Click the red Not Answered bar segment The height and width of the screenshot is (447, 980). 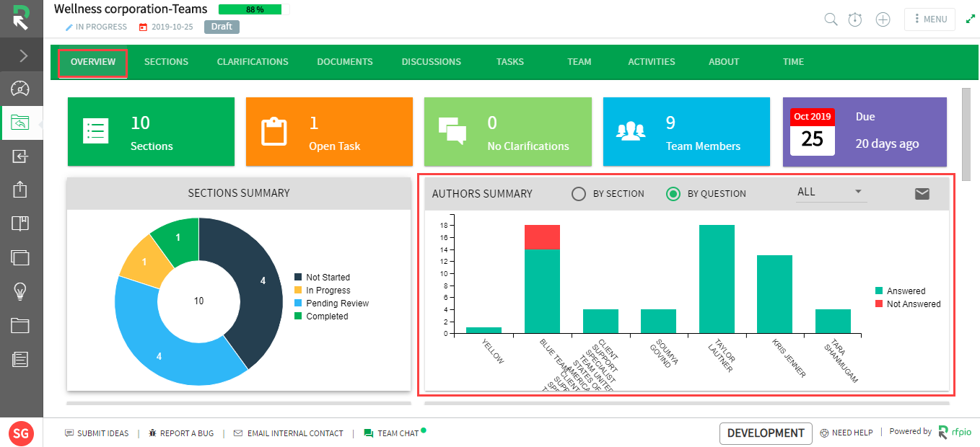pos(542,237)
